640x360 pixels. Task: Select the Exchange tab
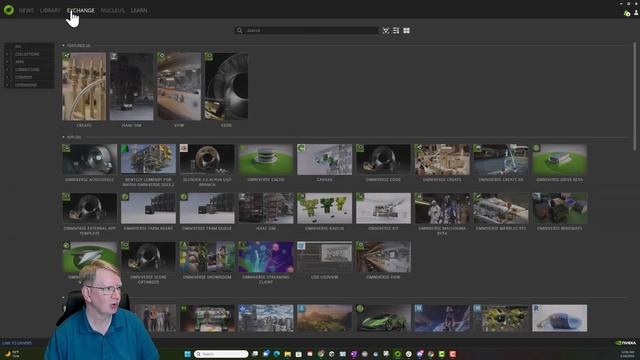click(81, 10)
